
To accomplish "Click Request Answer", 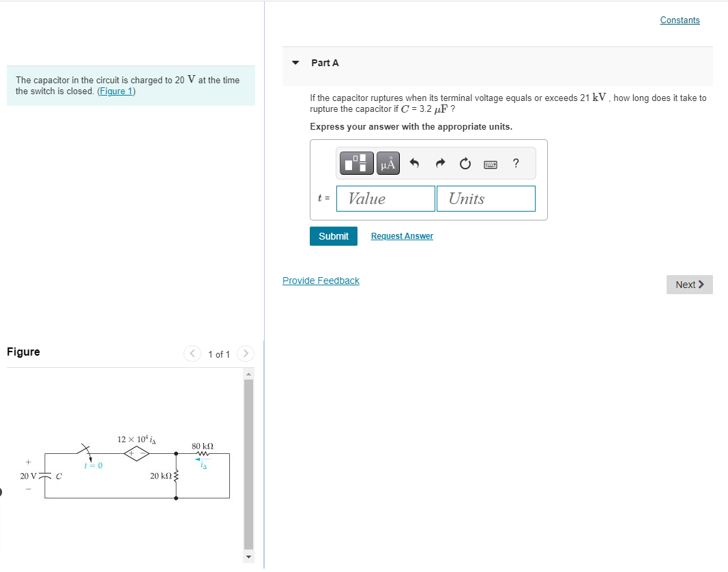I will 401,235.
